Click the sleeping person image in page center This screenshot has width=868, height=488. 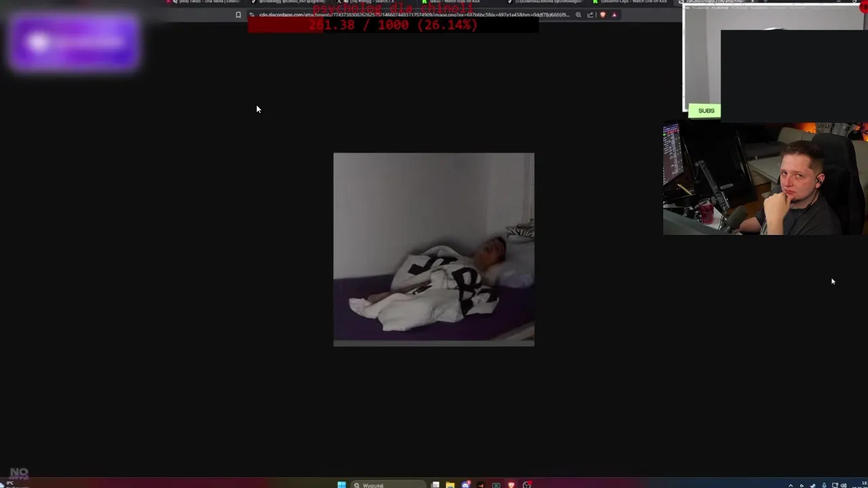point(434,249)
